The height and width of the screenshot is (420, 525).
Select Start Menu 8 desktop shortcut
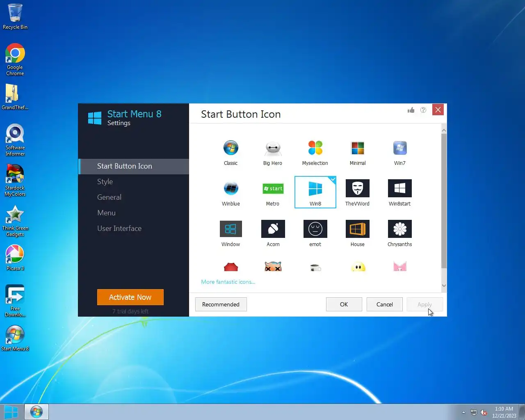pyautogui.click(x=15, y=338)
